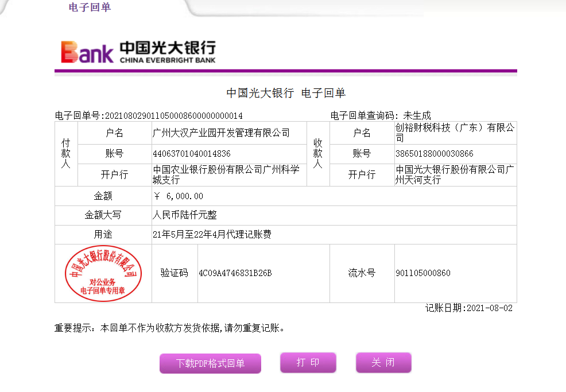Select posting date 记账日期:2021-08-02
Viewport: 566px width, 392px height.
point(469,308)
